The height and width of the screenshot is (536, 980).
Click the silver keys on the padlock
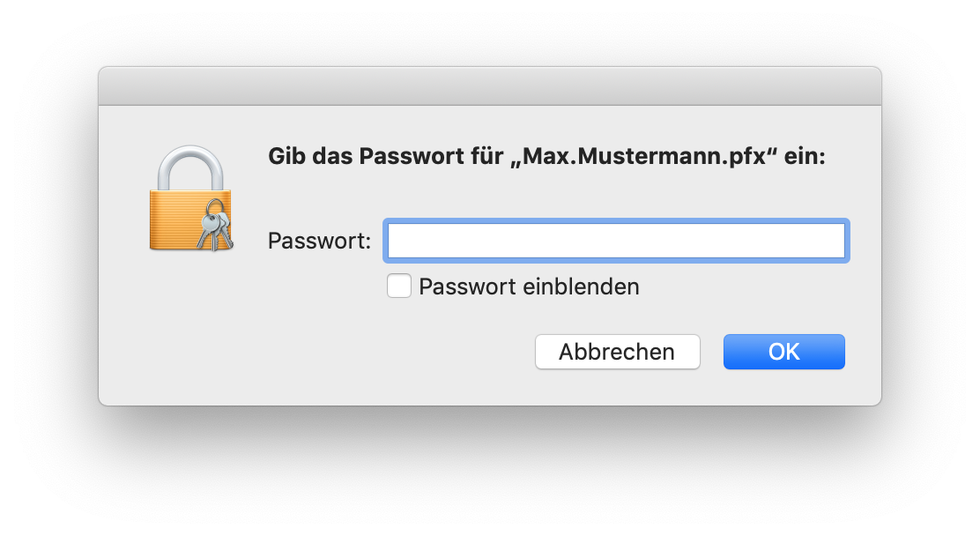click(x=214, y=225)
